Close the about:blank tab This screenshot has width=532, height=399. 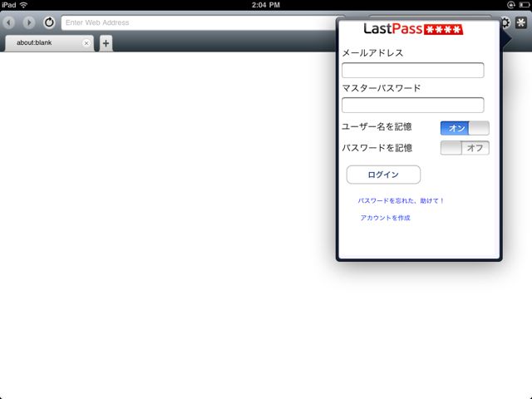pyautogui.click(x=86, y=43)
